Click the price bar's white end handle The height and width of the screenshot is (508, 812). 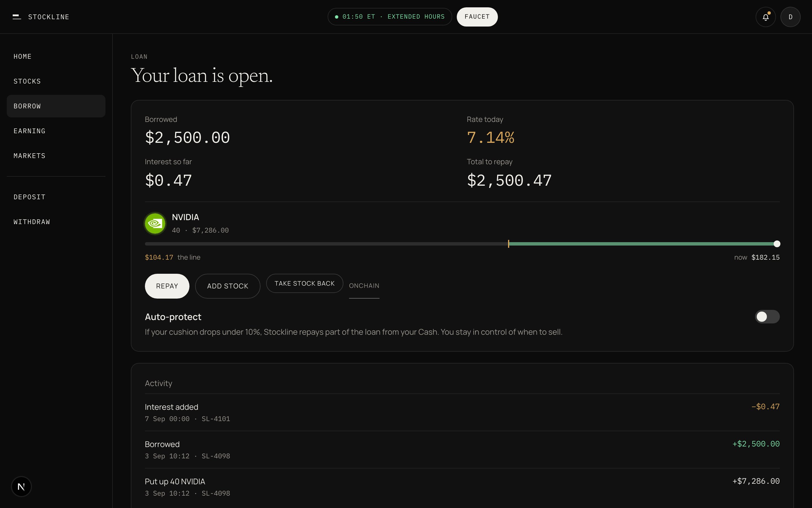tap(777, 244)
